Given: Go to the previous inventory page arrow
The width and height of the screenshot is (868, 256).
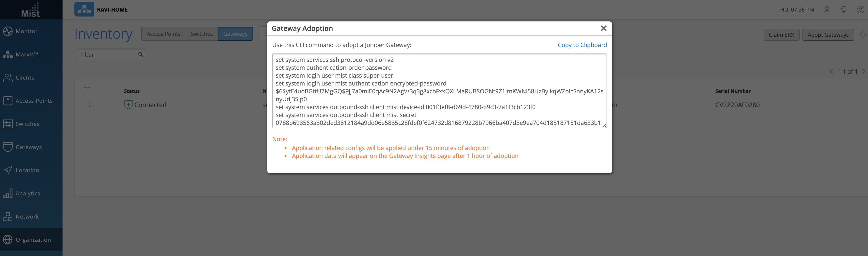Looking at the screenshot, I should click(x=831, y=71).
